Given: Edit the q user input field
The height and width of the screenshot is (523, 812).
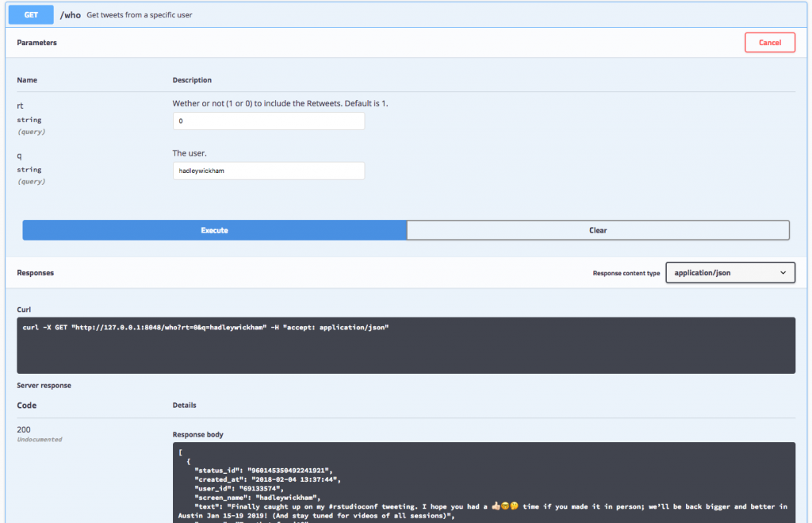Looking at the screenshot, I should [268, 171].
